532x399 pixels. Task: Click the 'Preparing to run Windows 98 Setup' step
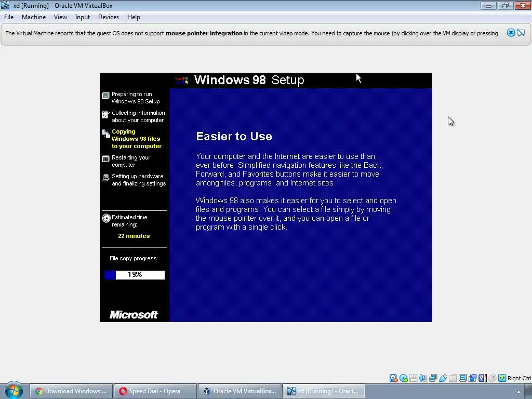[x=136, y=98]
